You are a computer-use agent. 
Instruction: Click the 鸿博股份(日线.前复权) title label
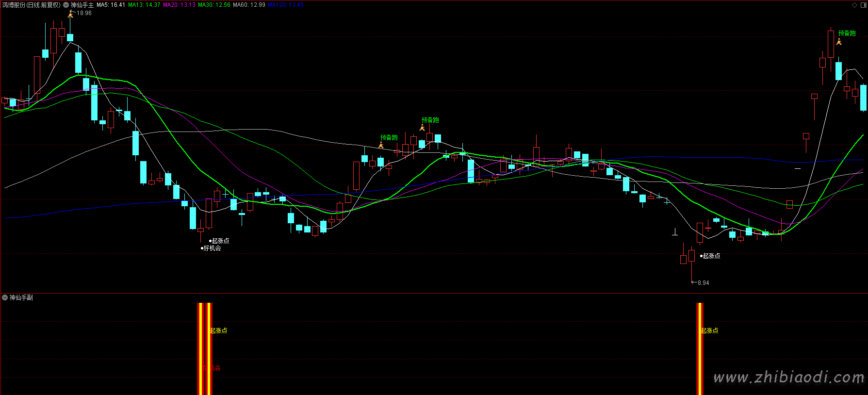31,5
